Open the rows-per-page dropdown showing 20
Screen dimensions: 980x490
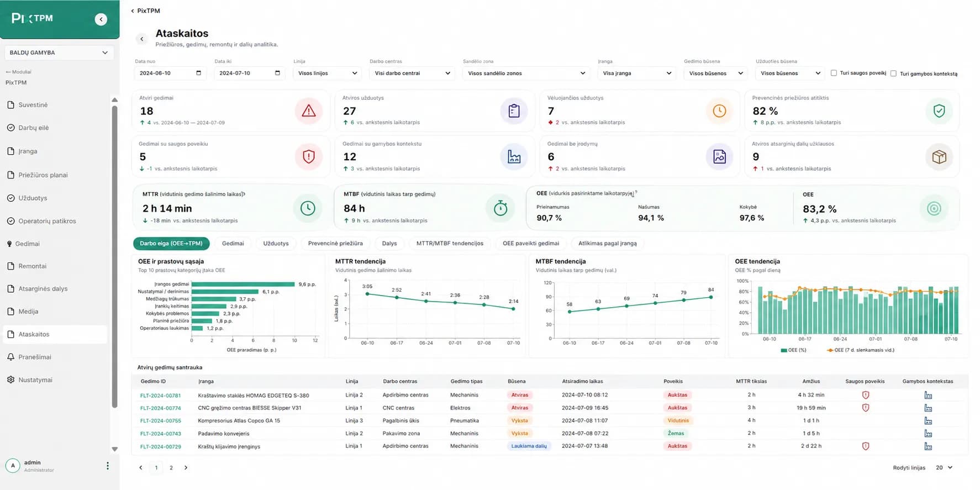(x=944, y=467)
